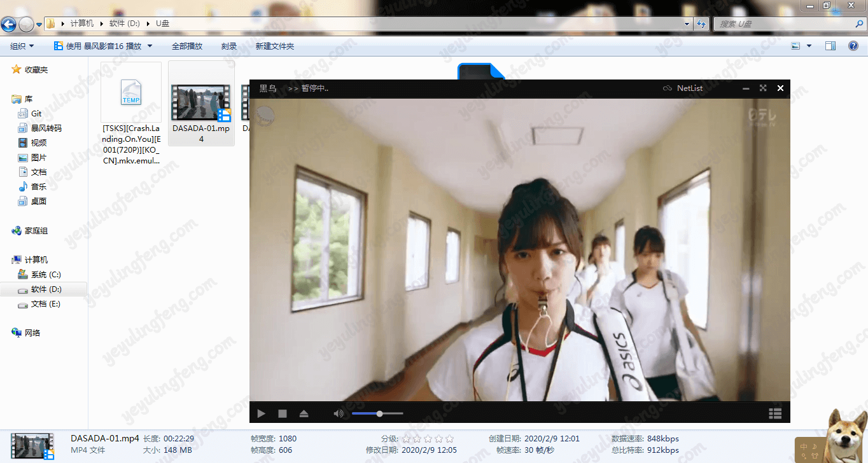
Task: Open the recent locations dropdown arrow
Action: tap(39, 24)
